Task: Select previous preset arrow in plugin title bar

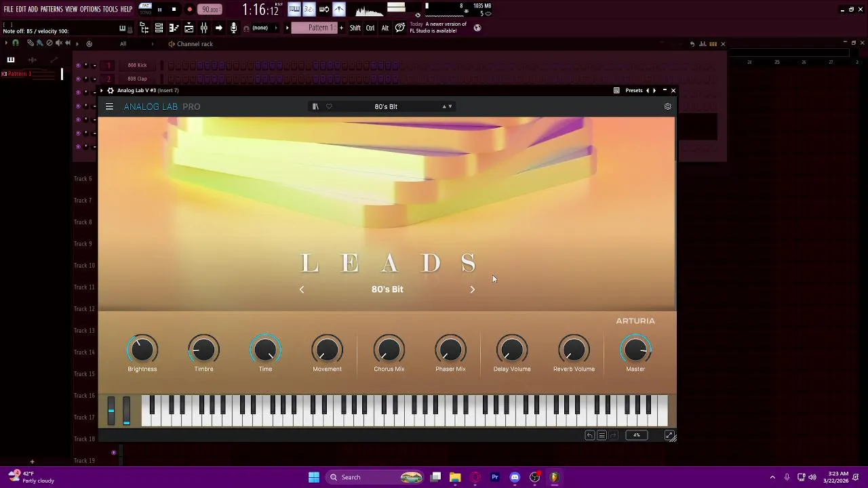Action: (x=648, y=90)
